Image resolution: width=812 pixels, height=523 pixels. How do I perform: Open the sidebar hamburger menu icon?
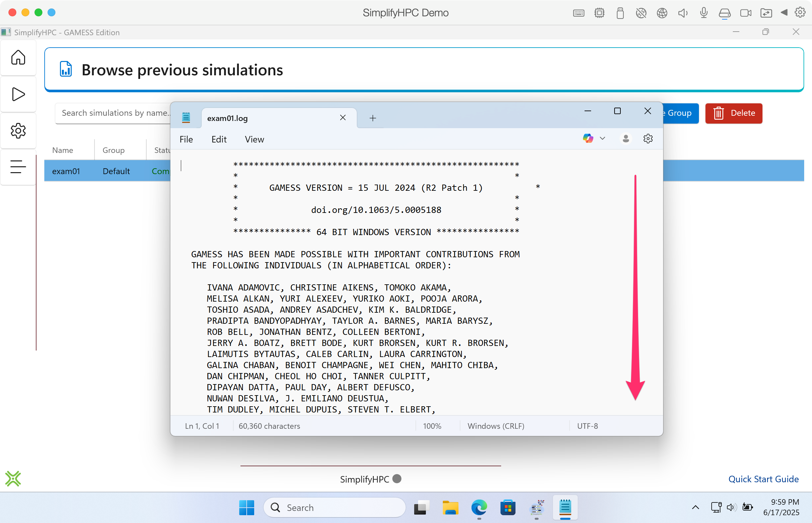pyautogui.click(x=18, y=167)
